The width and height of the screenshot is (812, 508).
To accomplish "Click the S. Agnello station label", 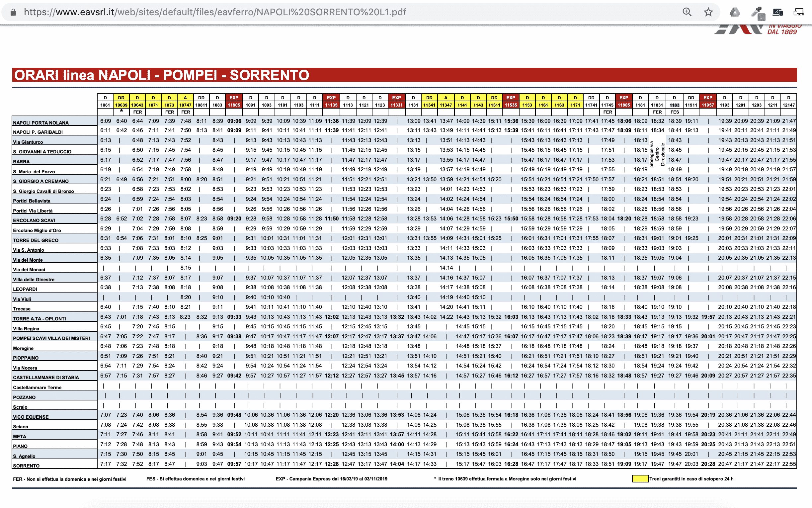I will [x=24, y=456].
